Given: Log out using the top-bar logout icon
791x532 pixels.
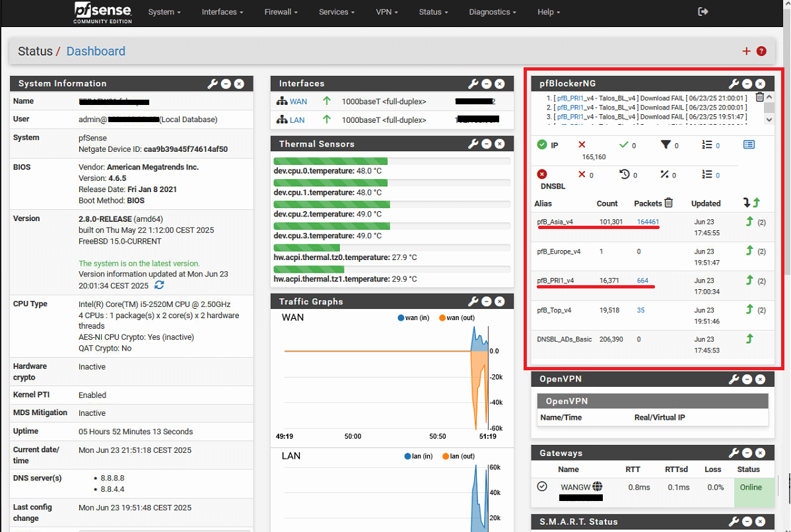Looking at the screenshot, I should coord(703,12).
